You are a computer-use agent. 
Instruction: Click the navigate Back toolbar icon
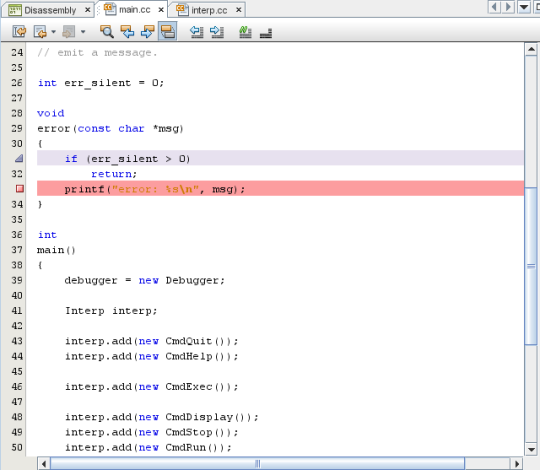pyautogui.click(x=40, y=32)
